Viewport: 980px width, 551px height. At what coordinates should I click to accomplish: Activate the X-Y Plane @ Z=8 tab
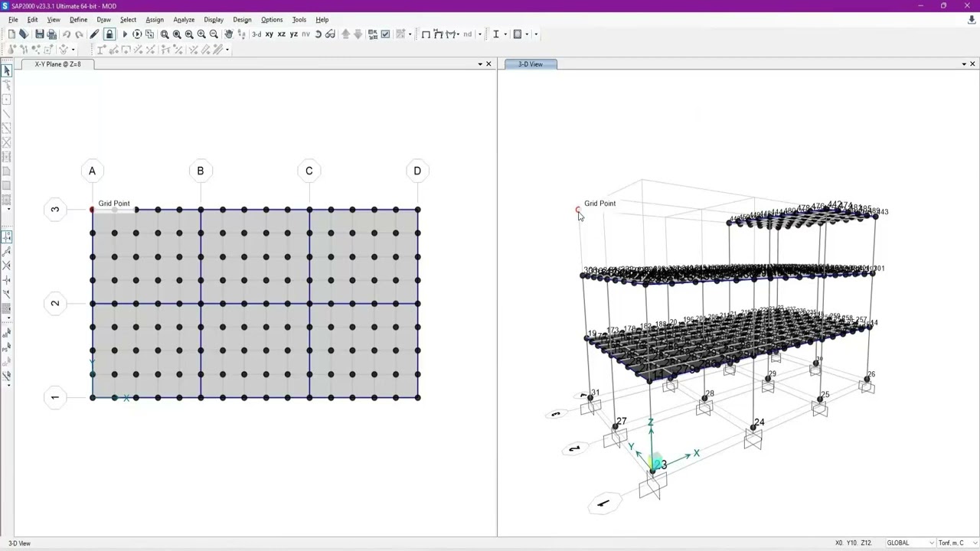coord(57,64)
